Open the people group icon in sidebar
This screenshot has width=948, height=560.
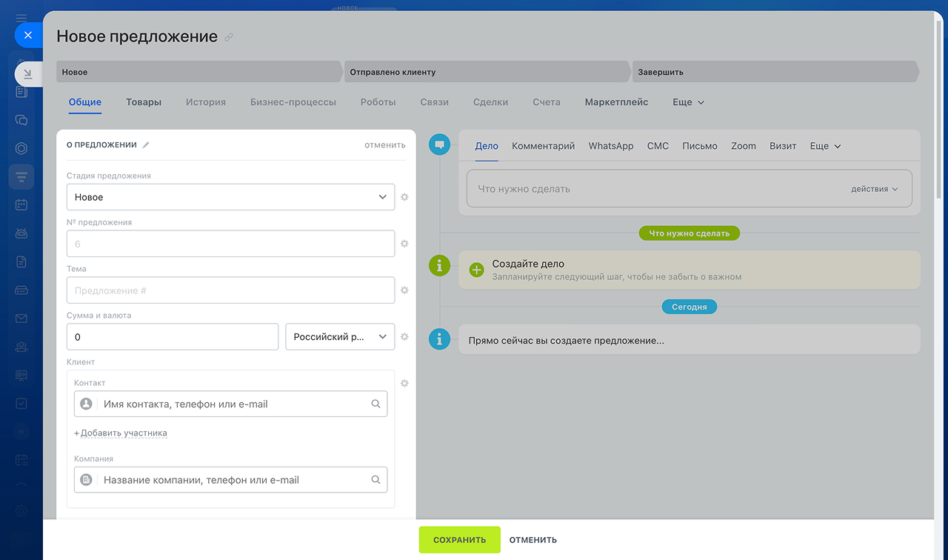(21, 347)
